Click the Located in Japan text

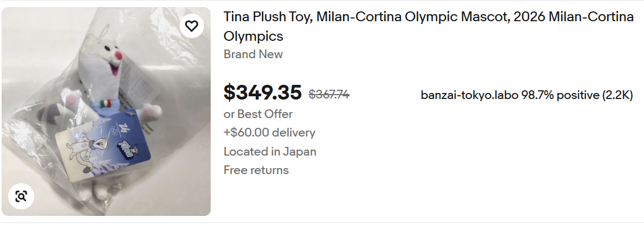(270, 151)
